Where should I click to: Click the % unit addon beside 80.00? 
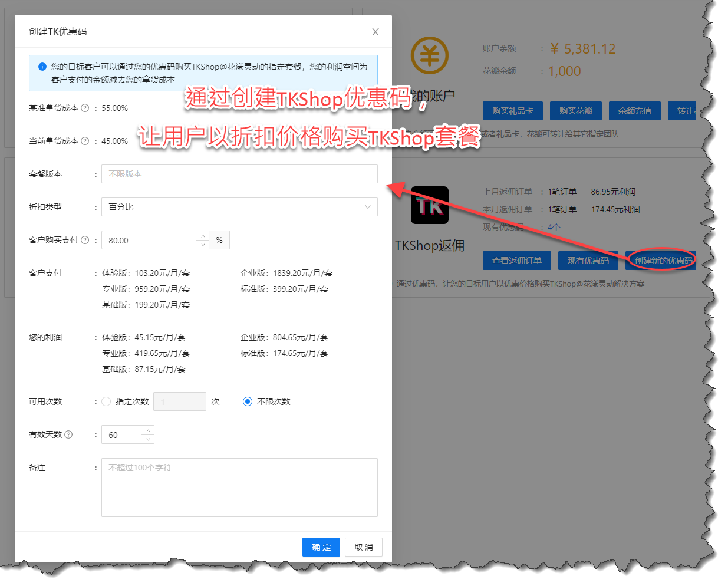click(x=219, y=240)
